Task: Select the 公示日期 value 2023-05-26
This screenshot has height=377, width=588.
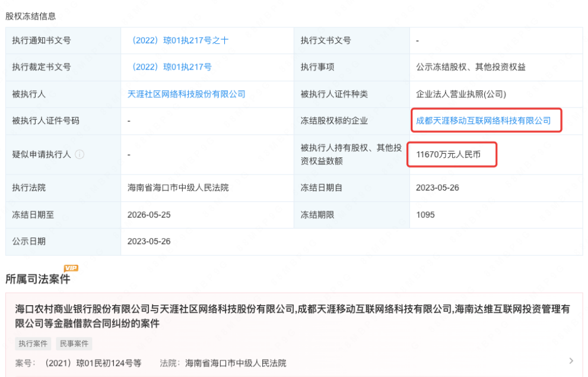Action: pos(149,241)
